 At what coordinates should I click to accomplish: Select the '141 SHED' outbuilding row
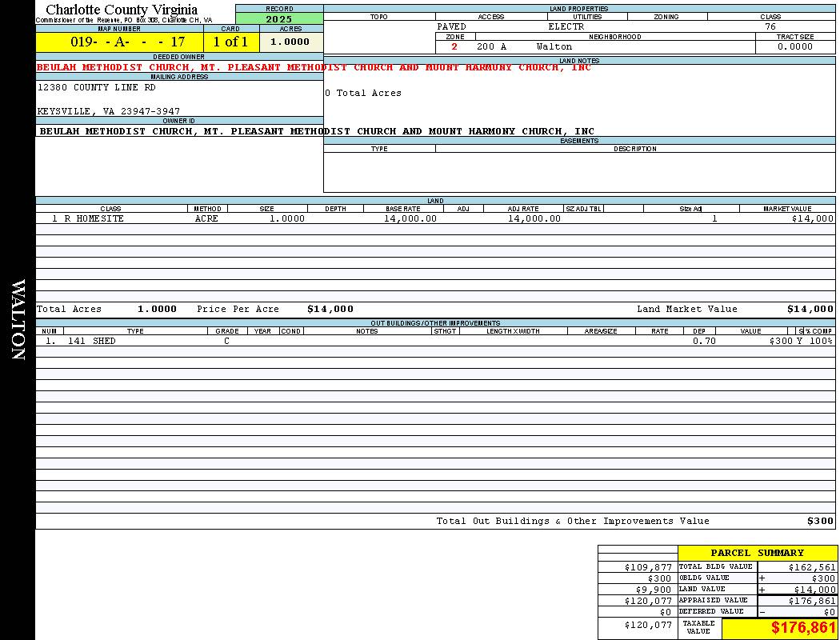[91, 341]
